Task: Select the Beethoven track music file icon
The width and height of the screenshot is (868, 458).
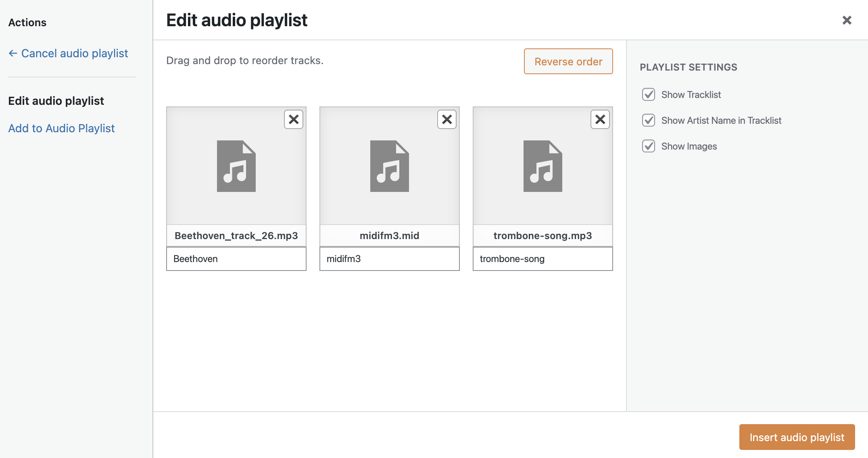Action: click(236, 166)
